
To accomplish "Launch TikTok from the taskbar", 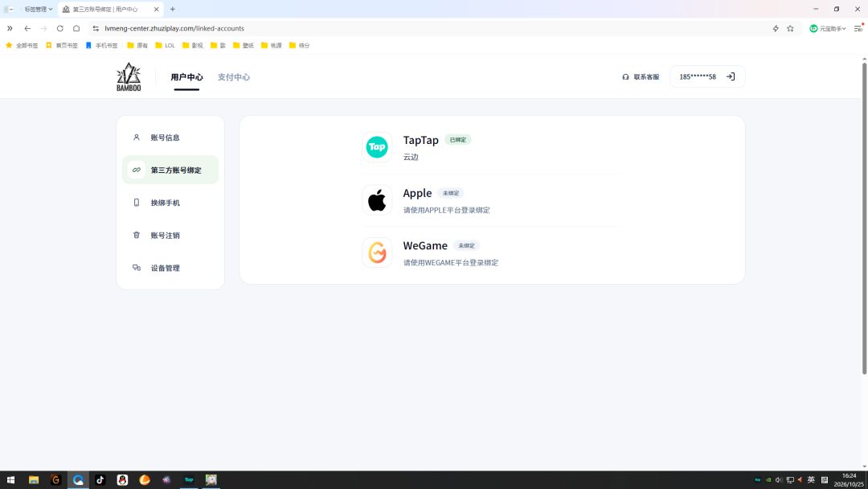I will (x=100, y=480).
